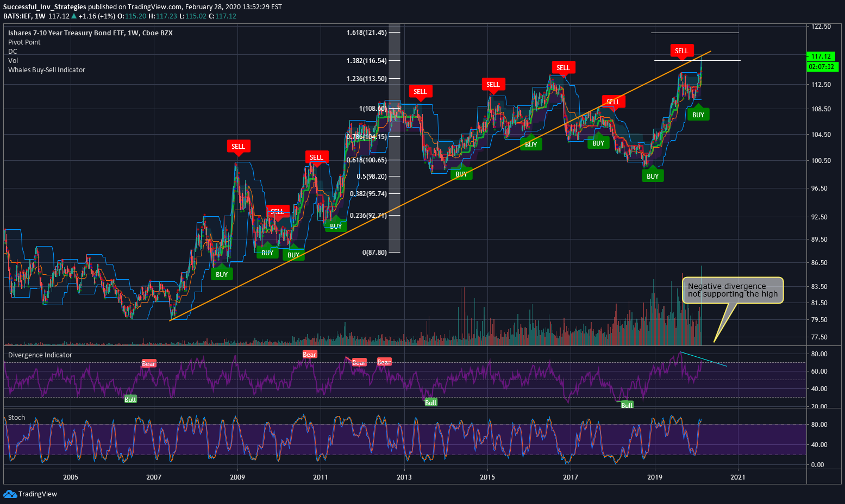This screenshot has width=845, height=504.
Task: Click the 0(87.80) Fibonacci level label
Action: pos(374,253)
